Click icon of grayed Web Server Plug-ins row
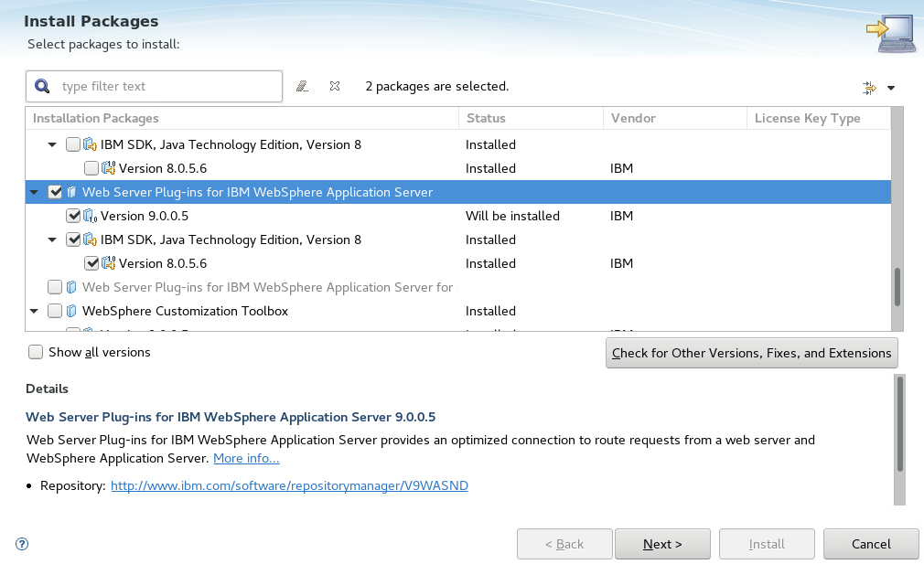Screen dimensions: 924x575 tap(71, 287)
